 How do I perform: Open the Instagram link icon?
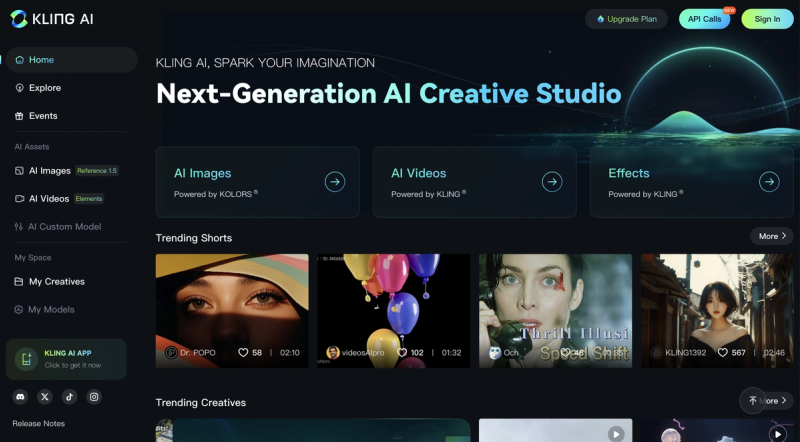coord(94,397)
